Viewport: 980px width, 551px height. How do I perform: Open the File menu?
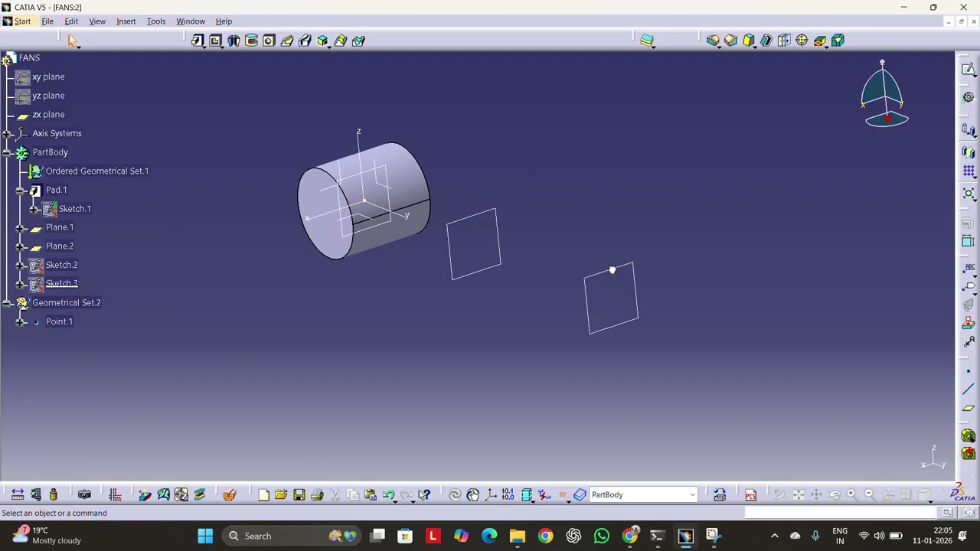click(x=47, y=21)
